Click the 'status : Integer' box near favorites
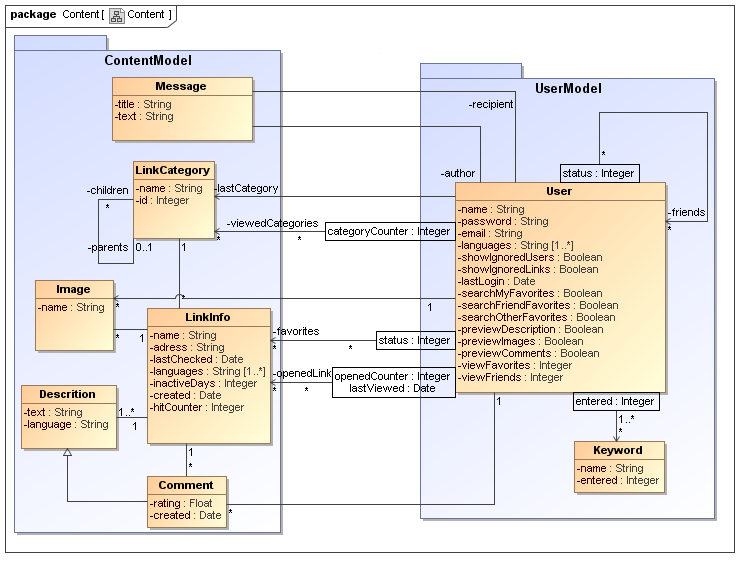743x561 pixels. 416,341
